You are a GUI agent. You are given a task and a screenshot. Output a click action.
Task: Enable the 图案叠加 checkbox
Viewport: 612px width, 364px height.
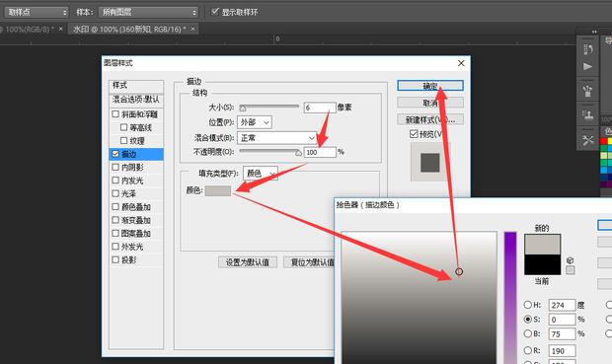(x=115, y=234)
